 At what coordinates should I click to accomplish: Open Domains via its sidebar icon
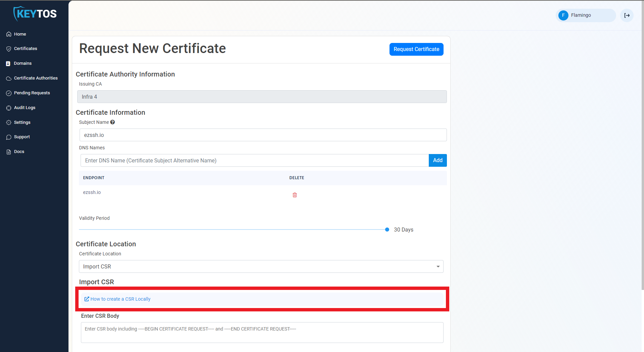click(x=9, y=63)
